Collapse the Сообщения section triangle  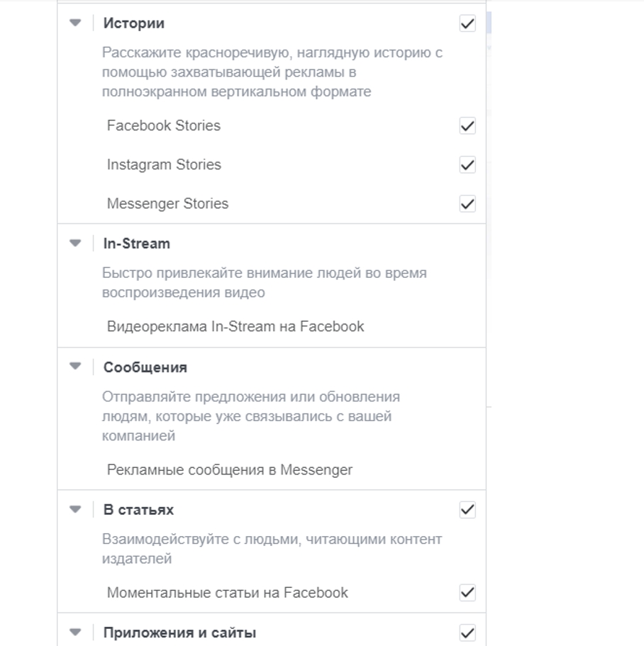point(75,367)
